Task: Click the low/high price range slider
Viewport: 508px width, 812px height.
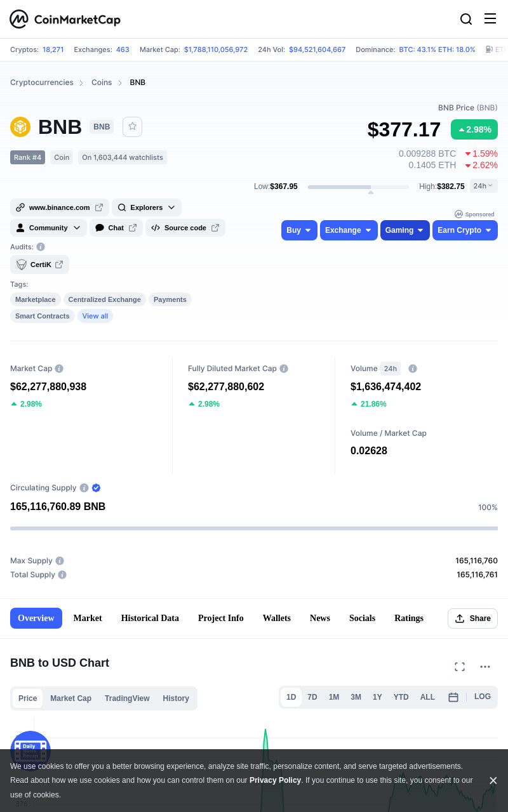Action: point(358,187)
